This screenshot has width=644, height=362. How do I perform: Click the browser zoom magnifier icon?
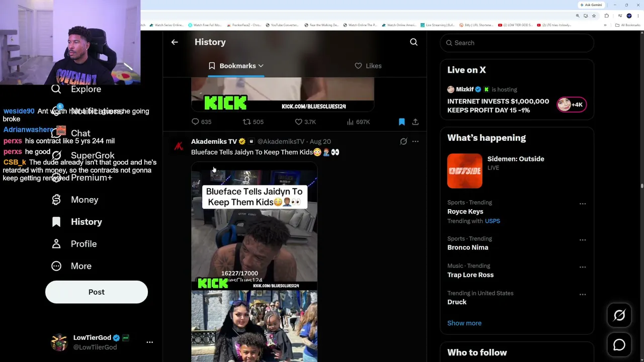pos(578,16)
